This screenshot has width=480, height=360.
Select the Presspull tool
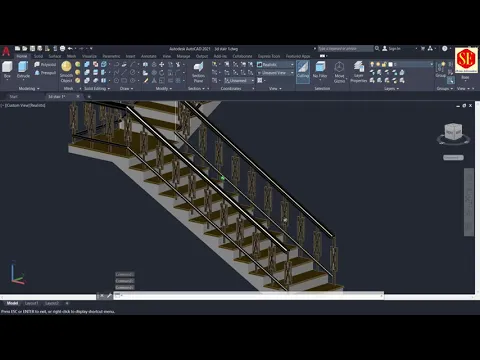[x=45, y=73]
